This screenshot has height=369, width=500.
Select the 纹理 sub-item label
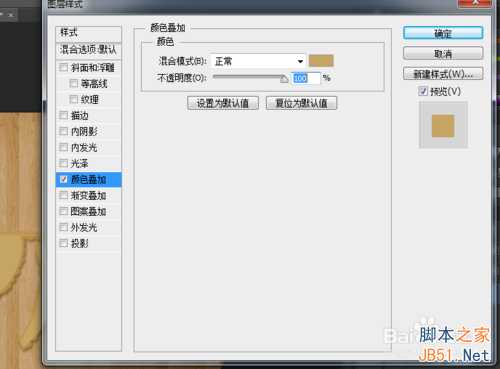(x=90, y=99)
